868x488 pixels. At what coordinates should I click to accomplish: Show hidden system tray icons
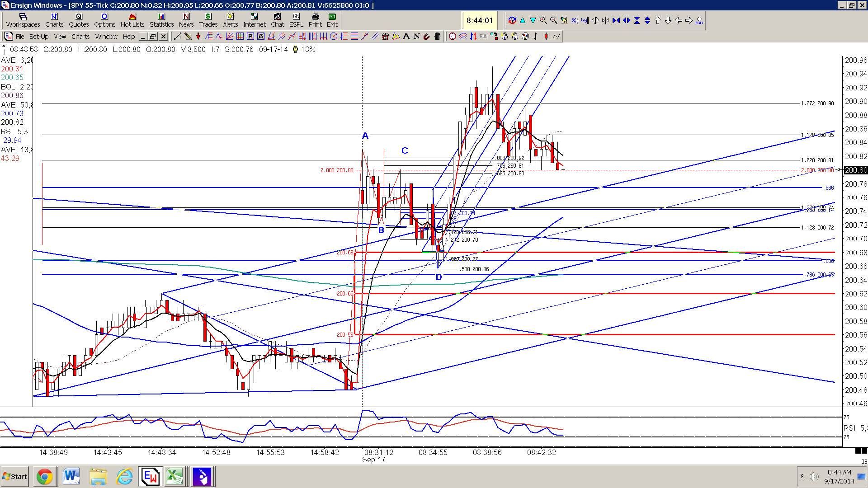point(802,476)
